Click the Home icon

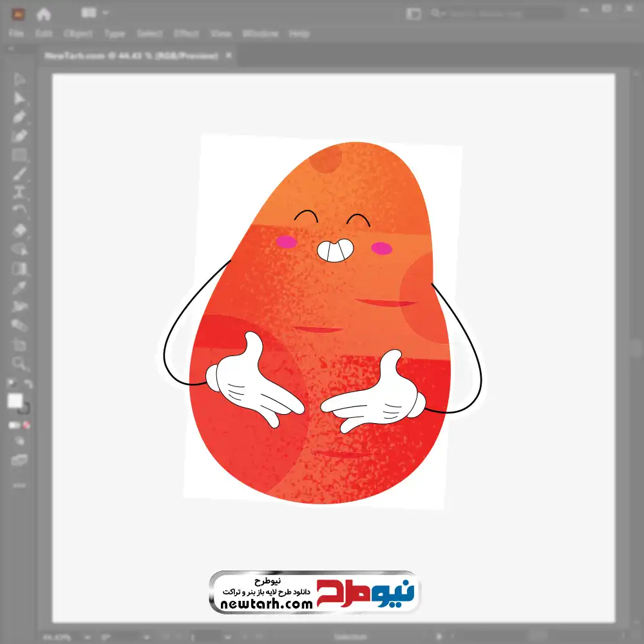coord(43,13)
